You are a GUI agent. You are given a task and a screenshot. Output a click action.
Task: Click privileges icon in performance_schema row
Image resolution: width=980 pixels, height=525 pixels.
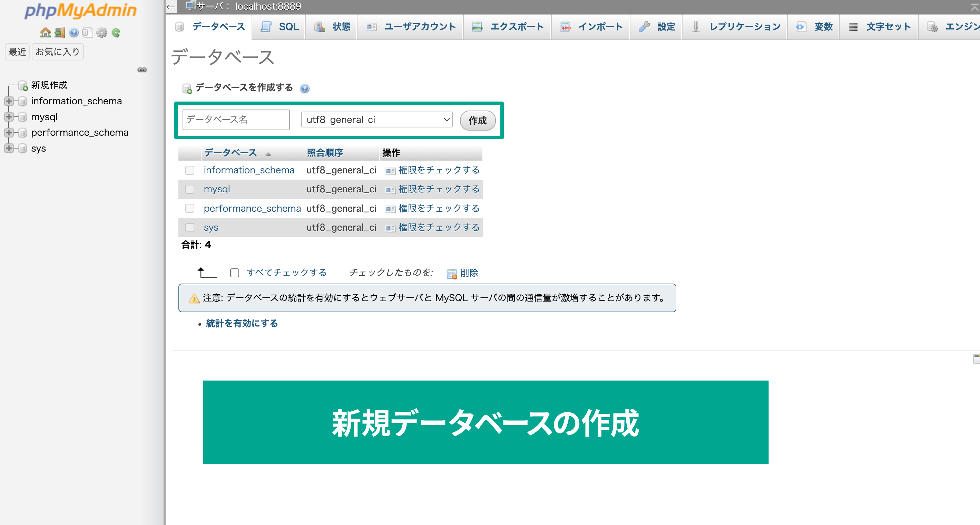coord(390,209)
